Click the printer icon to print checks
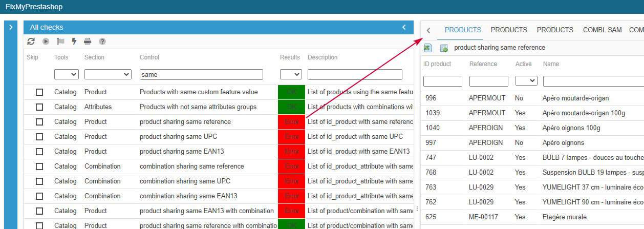This screenshot has width=644, height=229. point(88,41)
